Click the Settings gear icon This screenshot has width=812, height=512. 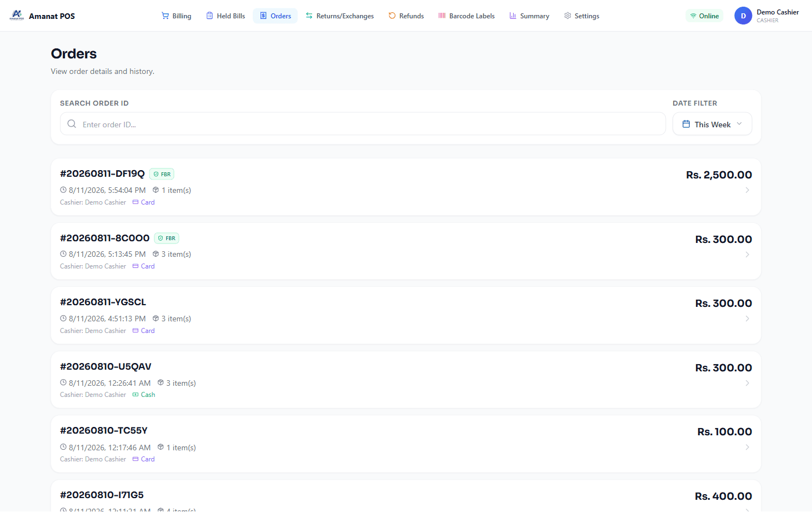[568, 16]
